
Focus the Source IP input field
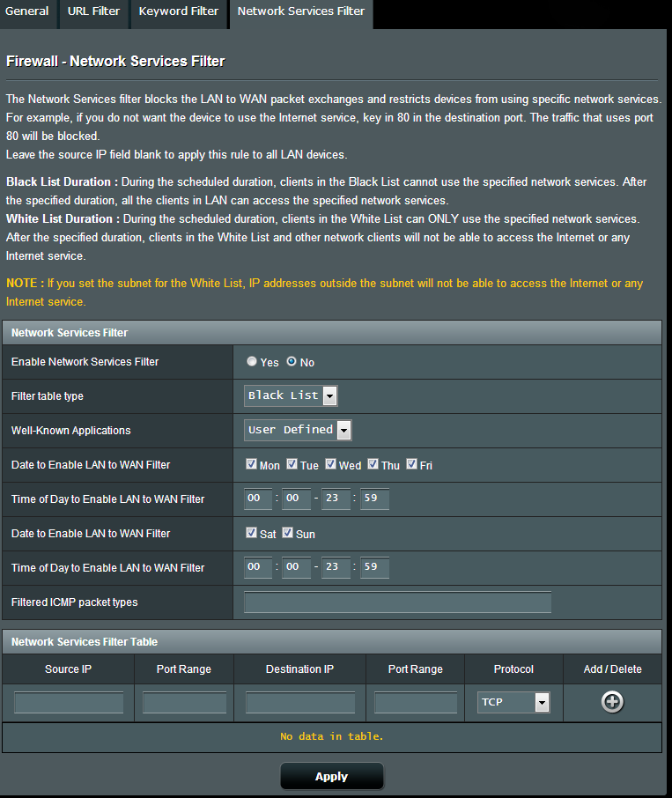pyautogui.click(x=69, y=702)
